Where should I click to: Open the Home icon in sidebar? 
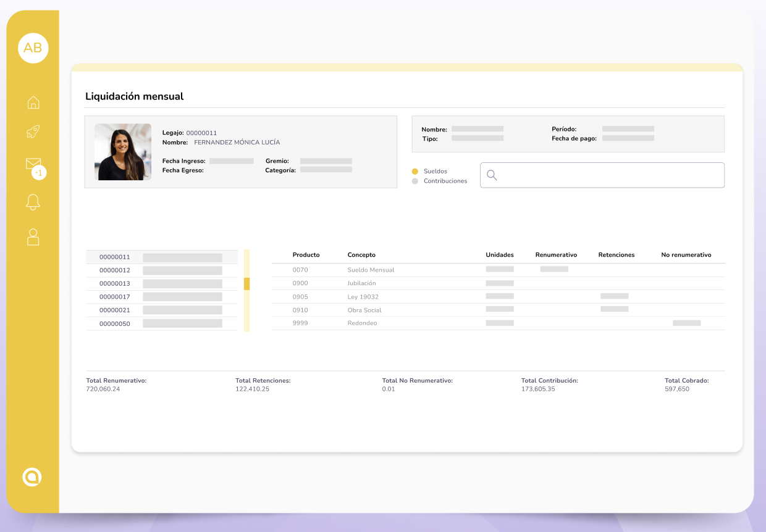(x=33, y=102)
